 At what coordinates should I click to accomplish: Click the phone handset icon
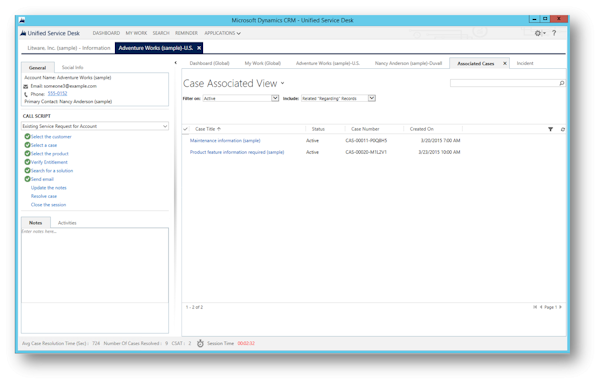point(26,94)
